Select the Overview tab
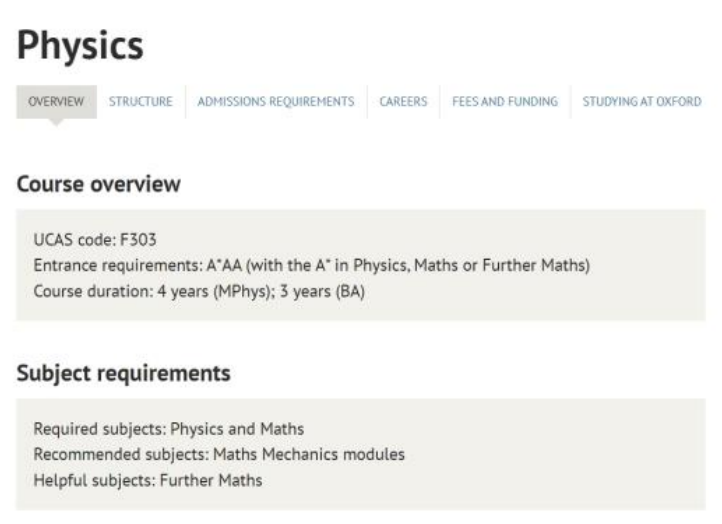 [56, 102]
